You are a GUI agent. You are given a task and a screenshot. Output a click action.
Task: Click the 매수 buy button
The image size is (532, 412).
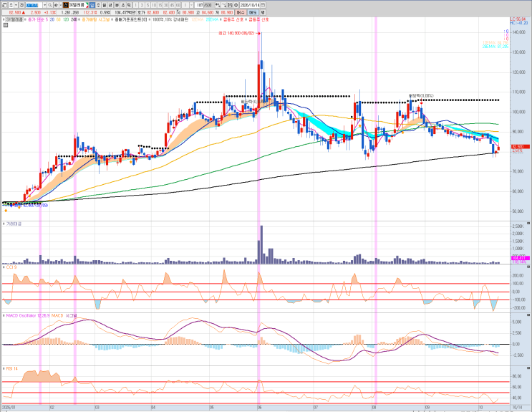coord(240,13)
